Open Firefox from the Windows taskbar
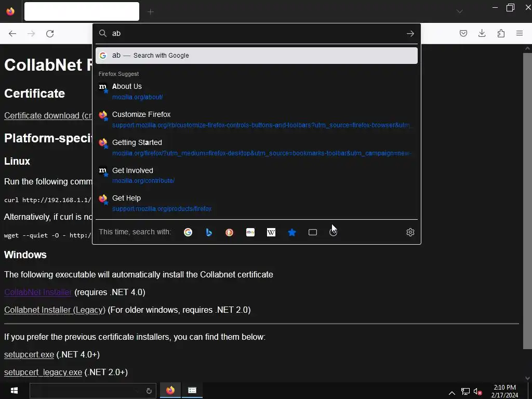 point(170,390)
